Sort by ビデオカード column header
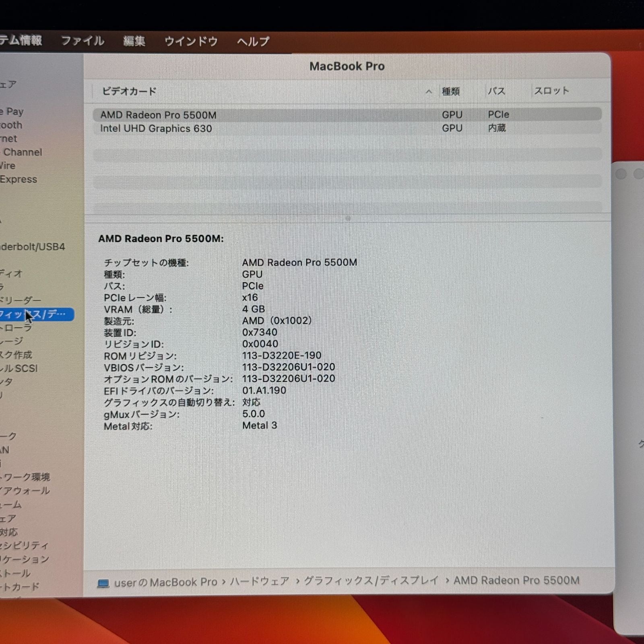The height and width of the screenshot is (644, 644). coord(129,91)
